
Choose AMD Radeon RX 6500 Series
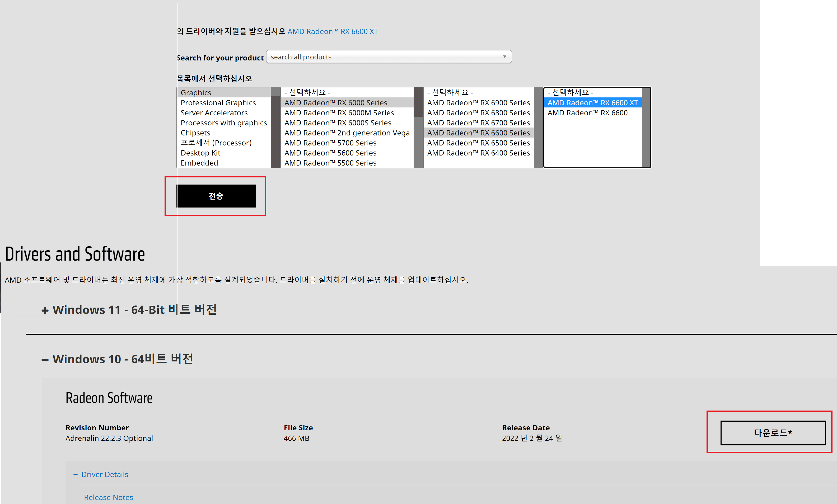pos(478,143)
